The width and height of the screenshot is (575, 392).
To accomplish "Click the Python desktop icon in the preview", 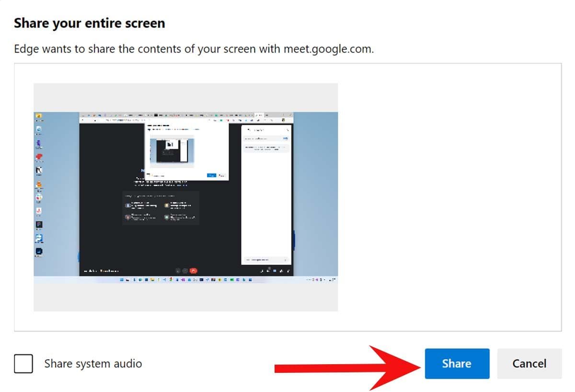I will point(39,238).
